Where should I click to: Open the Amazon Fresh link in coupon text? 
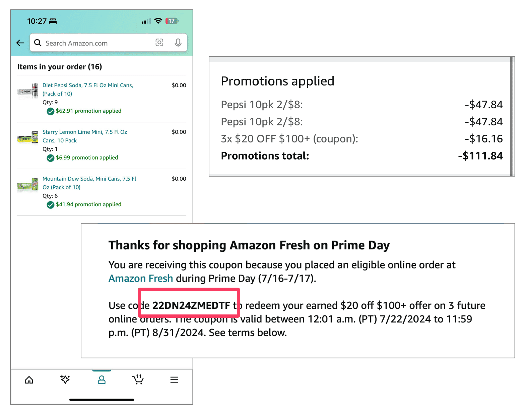point(141,278)
